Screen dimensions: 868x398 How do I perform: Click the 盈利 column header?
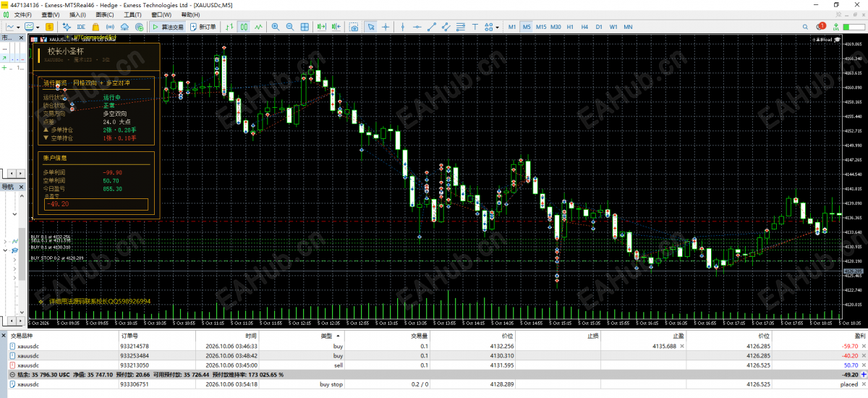tap(859, 336)
